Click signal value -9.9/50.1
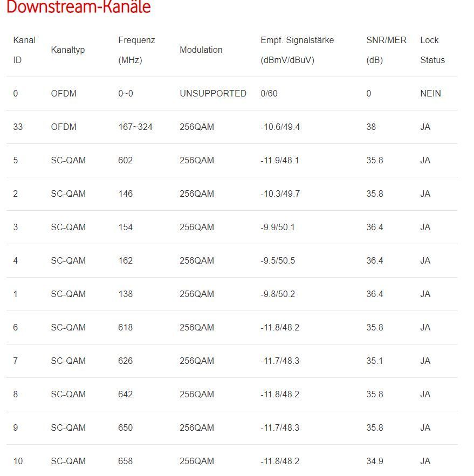This screenshot has height=476, width=474. coord(278,227)
